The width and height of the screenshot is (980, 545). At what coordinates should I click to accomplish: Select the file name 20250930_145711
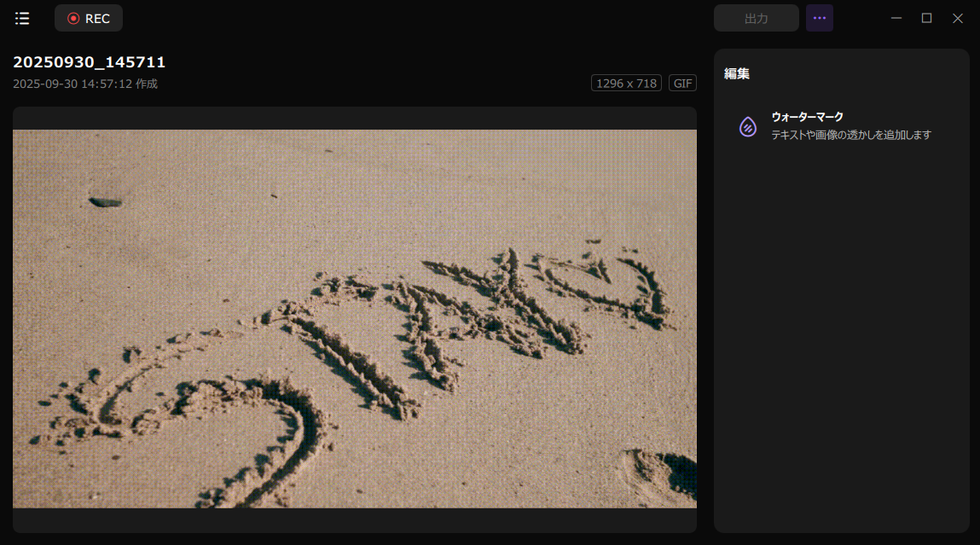[x=90, y=62]
